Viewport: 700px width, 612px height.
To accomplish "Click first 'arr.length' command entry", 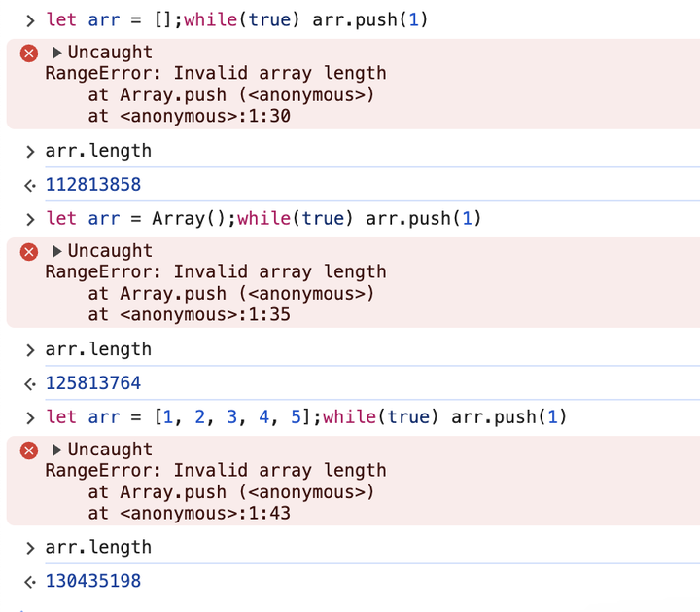I will [x=98, y=151].
